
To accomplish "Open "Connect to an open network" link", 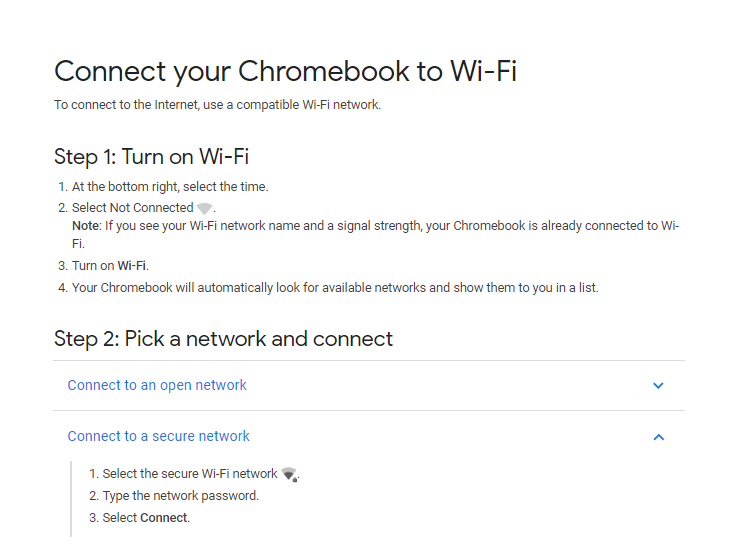I will pyautogui.click(x=157, y=385).
